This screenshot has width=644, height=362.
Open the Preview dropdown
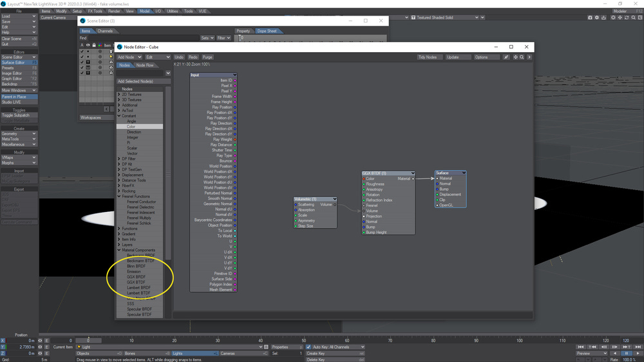[591, 354]
